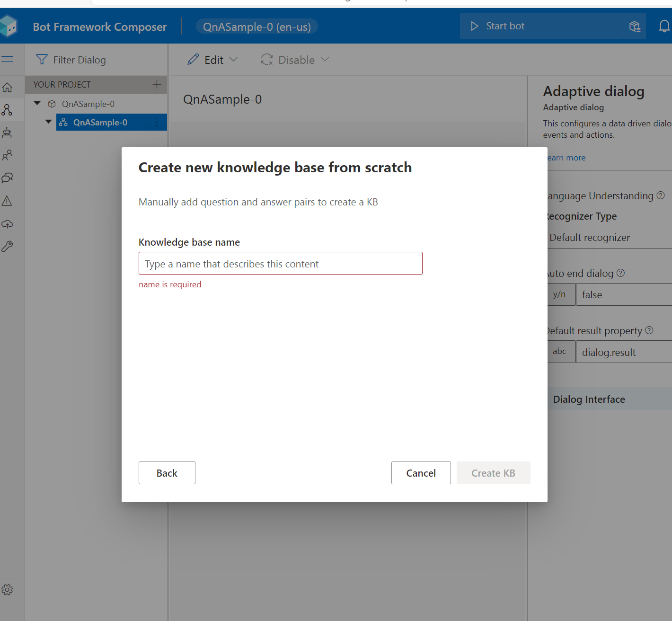Add a new item with the plus icon
Viewport: 672px width, 621px height.
(157, 84)
